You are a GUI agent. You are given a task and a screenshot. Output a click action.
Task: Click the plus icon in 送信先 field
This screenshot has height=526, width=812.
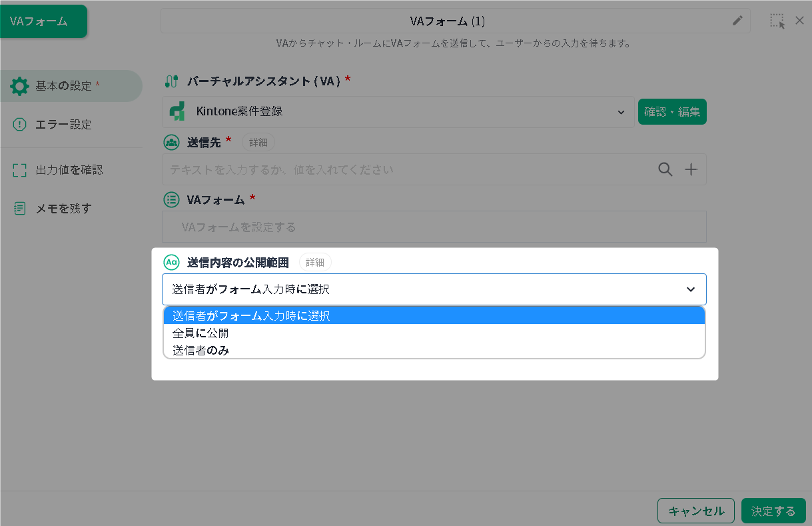coord(691,169)
